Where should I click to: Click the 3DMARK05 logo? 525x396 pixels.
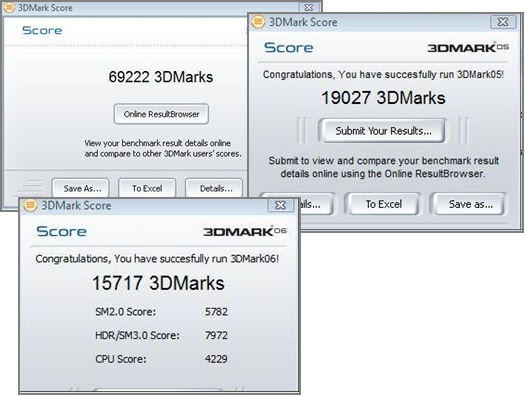(468, 48)
